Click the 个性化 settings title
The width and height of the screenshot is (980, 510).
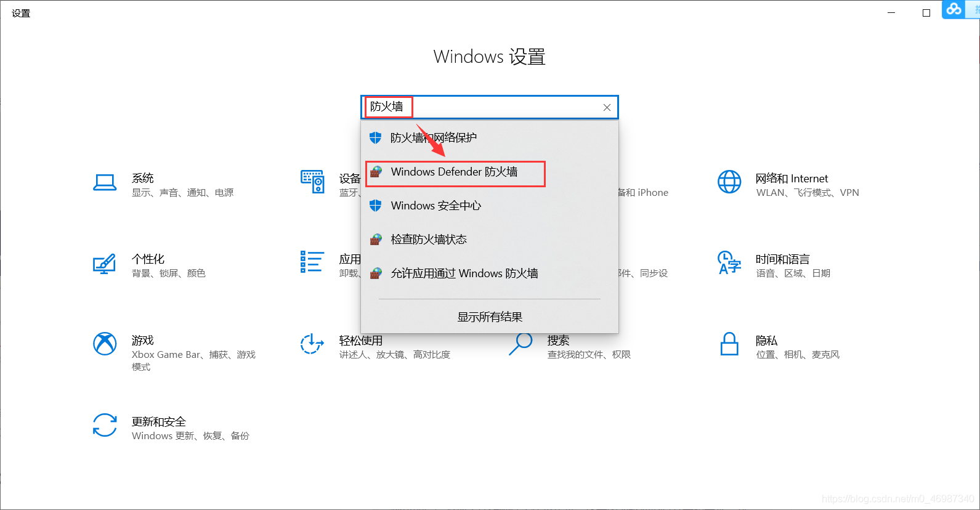click(x=148, y=259)
